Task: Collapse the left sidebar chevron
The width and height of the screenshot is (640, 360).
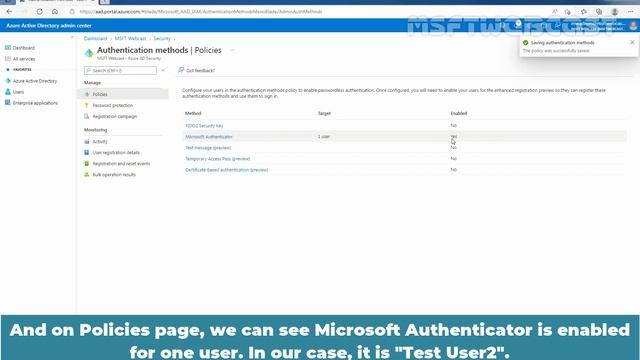Action: point(72,37)
